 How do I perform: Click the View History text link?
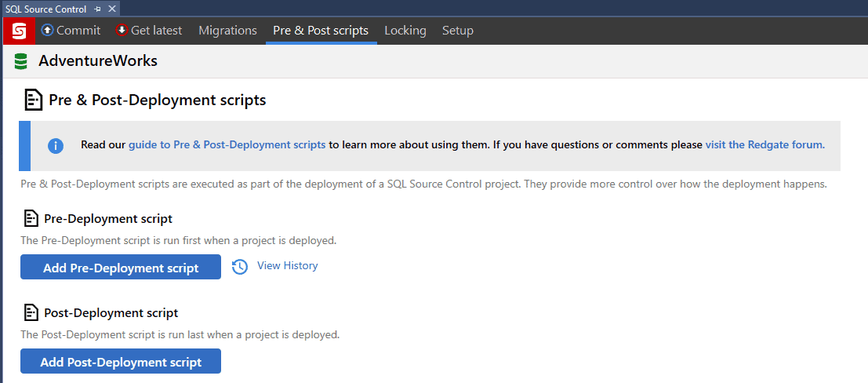point(287,266)
